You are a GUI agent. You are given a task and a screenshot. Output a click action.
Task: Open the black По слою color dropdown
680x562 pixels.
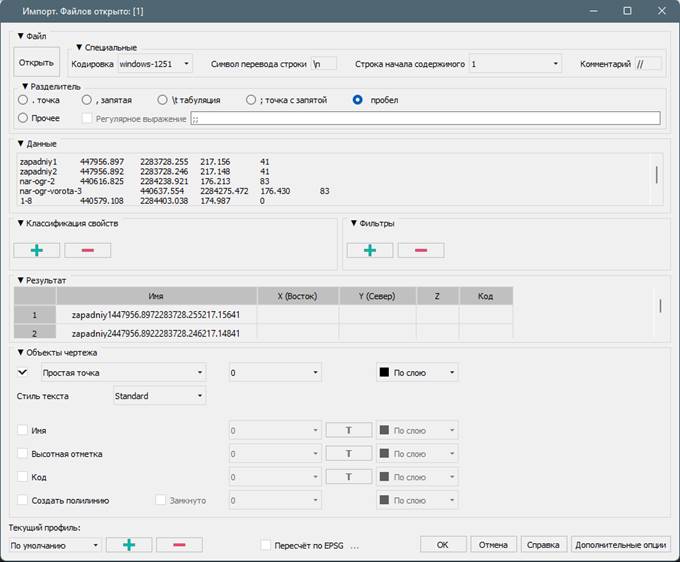[417, 372]
